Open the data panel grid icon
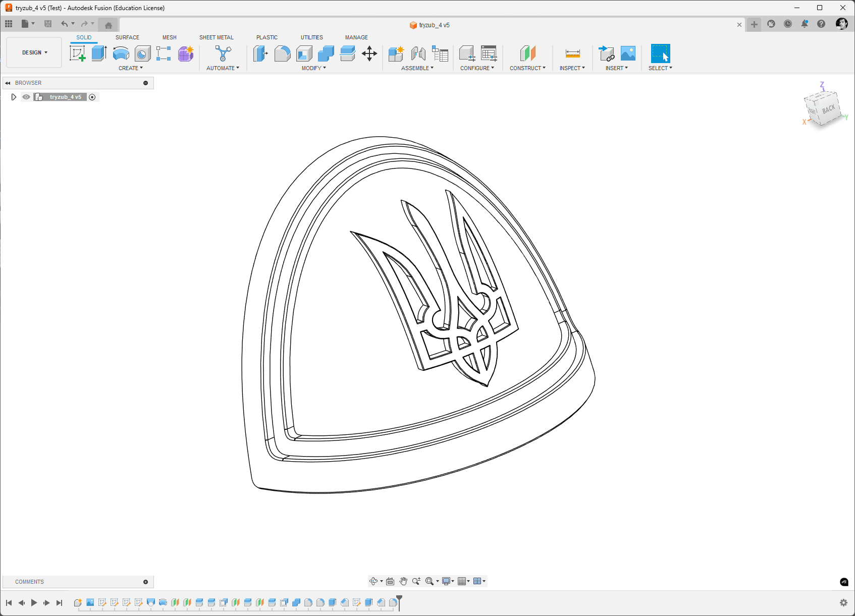This screenshot has width=855, height=616. 9,24
